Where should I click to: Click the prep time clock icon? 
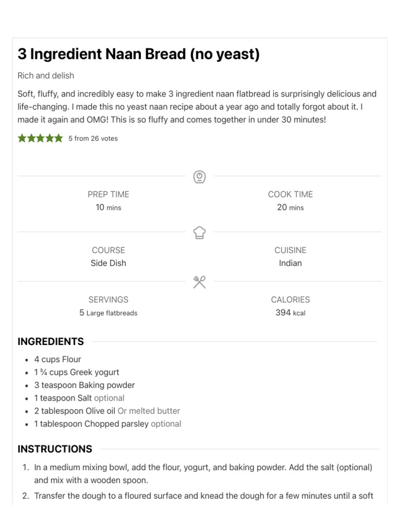point(199,177)
